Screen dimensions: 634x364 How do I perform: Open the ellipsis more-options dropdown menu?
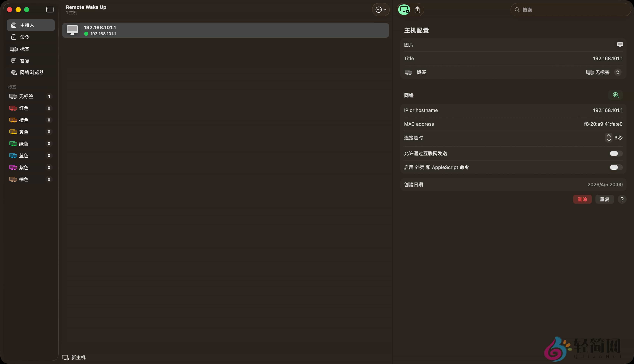pyautogui.click(x=381, y=10)
